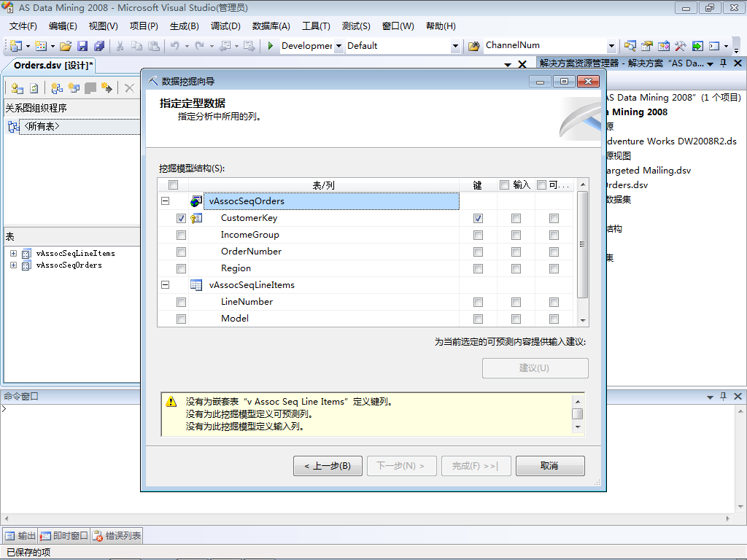Expand vAssocSeqLineItems in the tables pane

13,253
